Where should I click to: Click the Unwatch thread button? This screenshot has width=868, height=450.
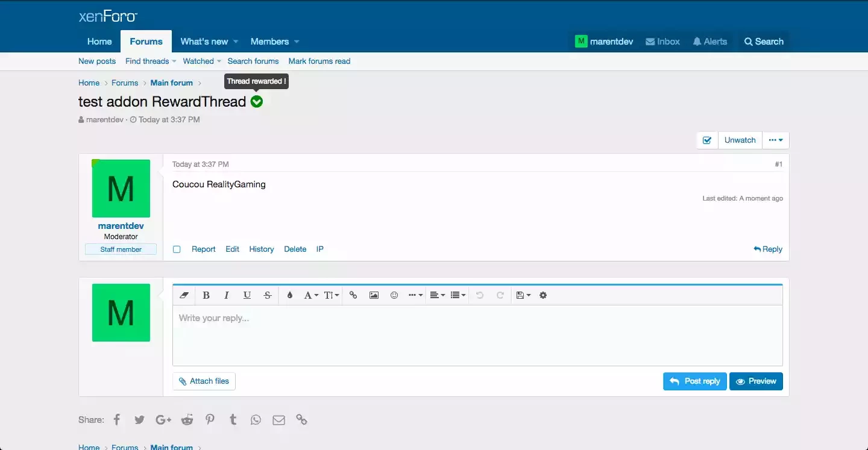coord(740,140)
